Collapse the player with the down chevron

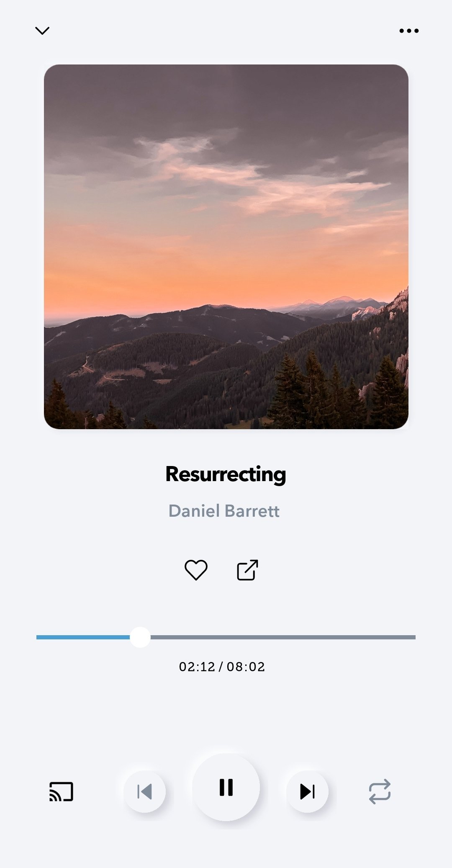point(42,31)
